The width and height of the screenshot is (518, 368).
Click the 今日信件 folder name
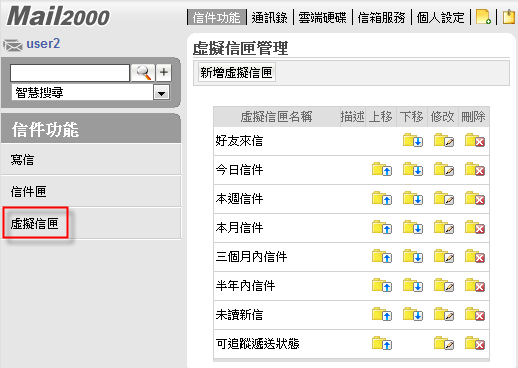(239, 170)
